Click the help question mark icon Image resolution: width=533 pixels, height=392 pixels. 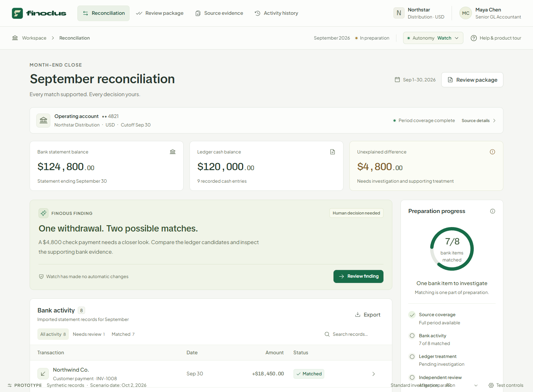474,38
